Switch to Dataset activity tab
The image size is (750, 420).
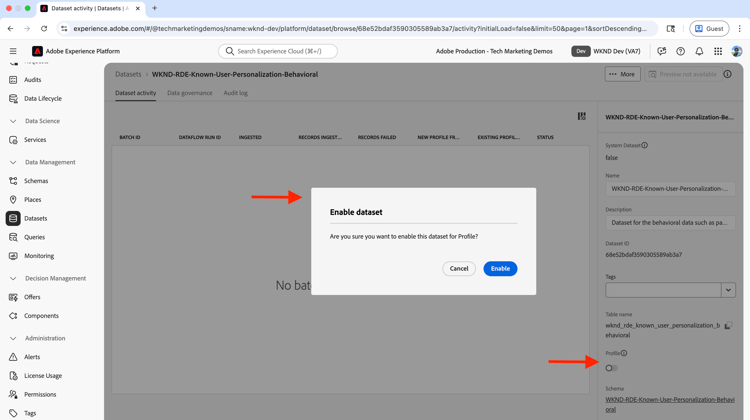(135, 93)
